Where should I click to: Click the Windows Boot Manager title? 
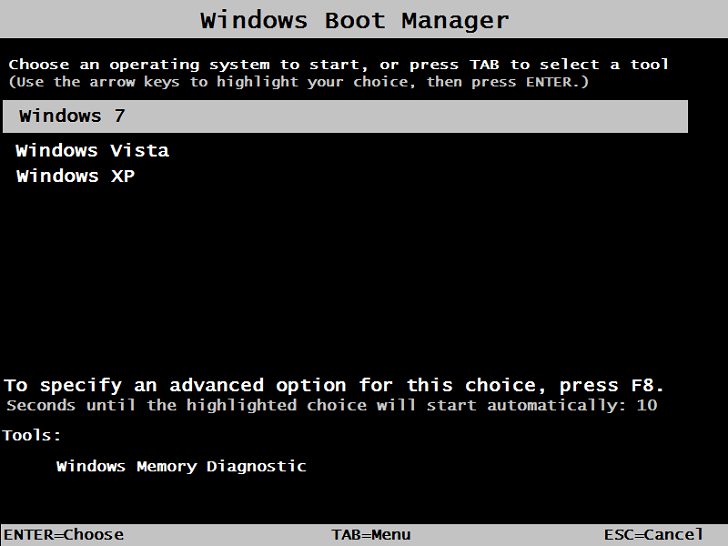355,20
